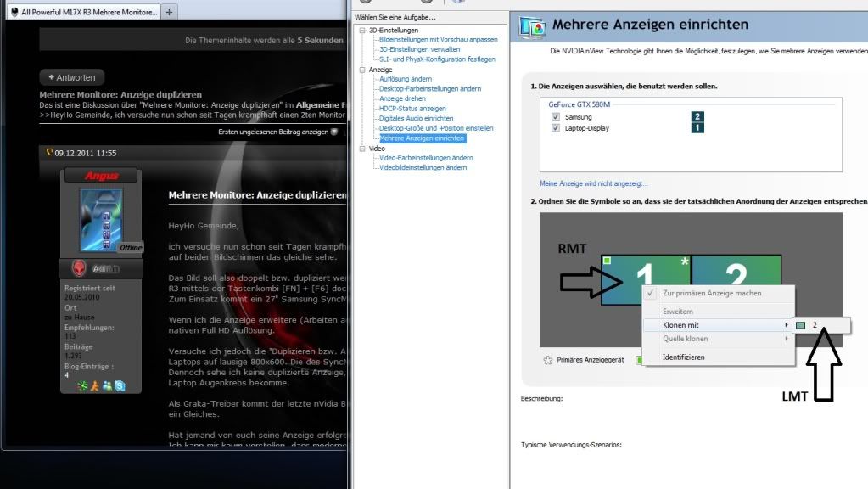This screenshot has width=868, height=489.
Task: Open a new browser tab with plus button
Action: pos(170,12)
